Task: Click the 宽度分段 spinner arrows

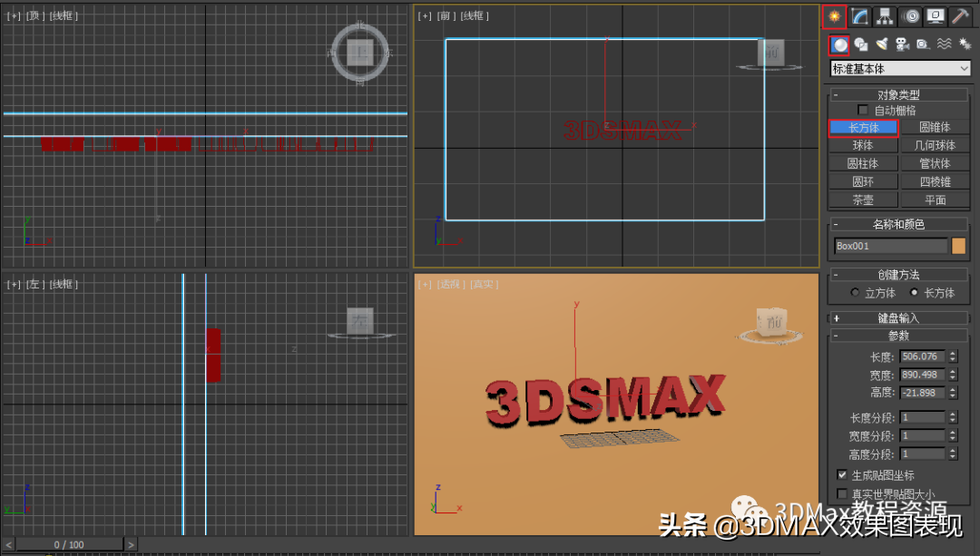Action: (953, 435)
